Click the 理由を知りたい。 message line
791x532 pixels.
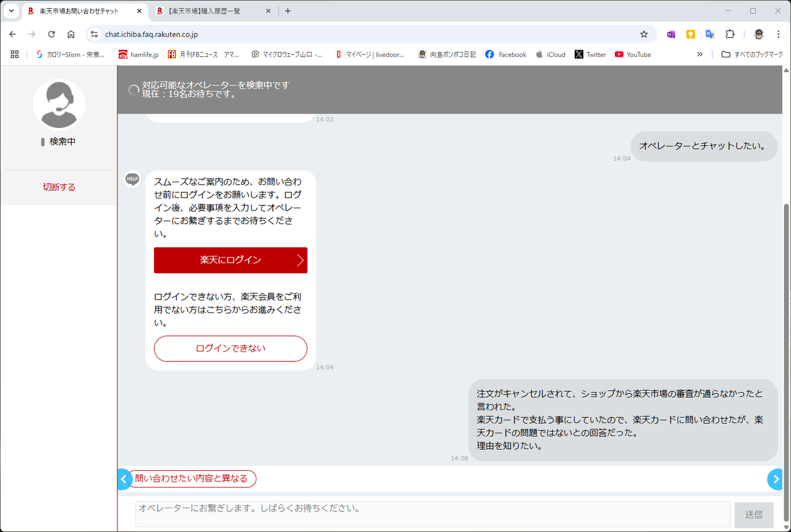point(510,445)
